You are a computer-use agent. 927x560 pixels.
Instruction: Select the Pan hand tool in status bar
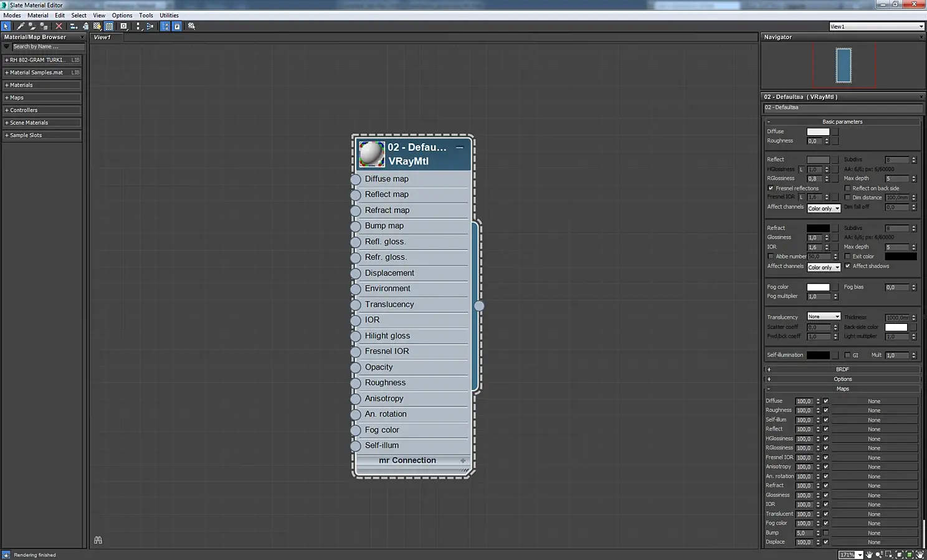pos(869,554)
